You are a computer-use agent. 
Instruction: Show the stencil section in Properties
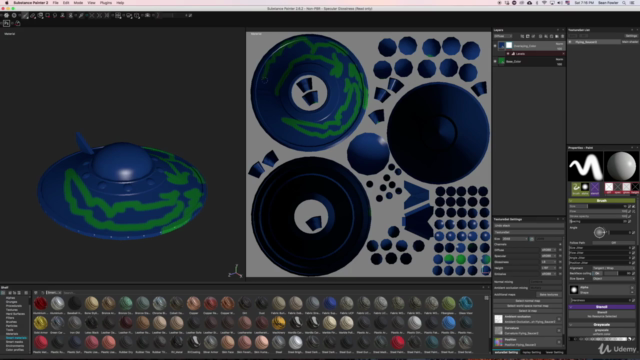point(594,188)
